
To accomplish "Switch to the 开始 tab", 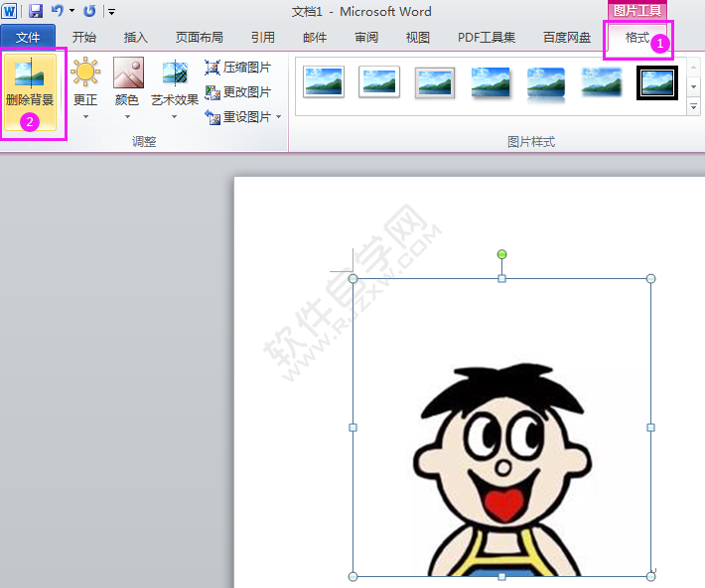I will (84, 38).
